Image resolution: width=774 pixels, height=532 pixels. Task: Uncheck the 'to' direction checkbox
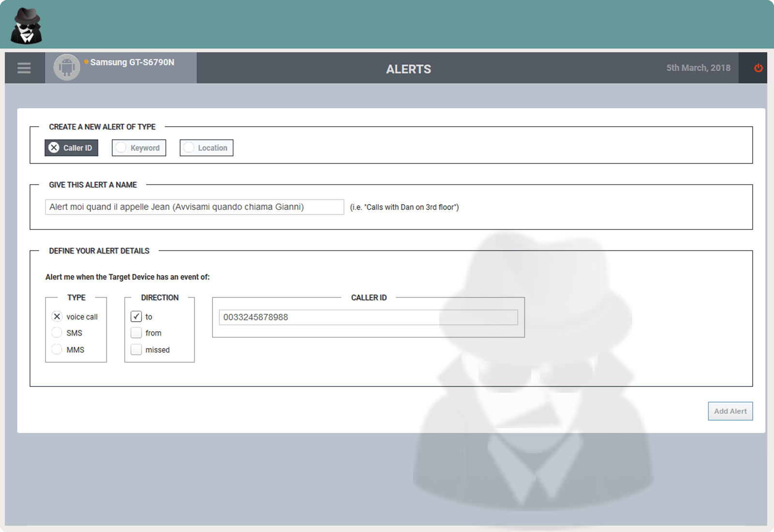[136, 317]
